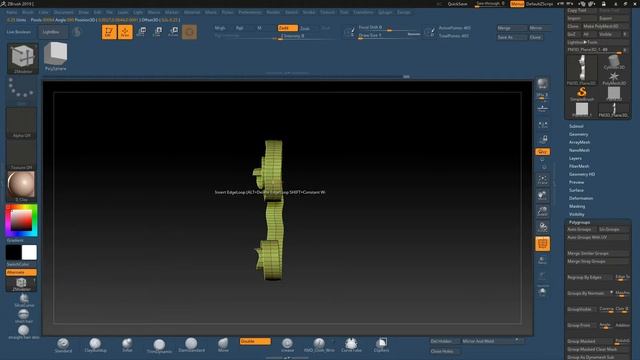Collapse the Polygroups section
The height and width of the screenshot is (360, 640).
[579, 222]
